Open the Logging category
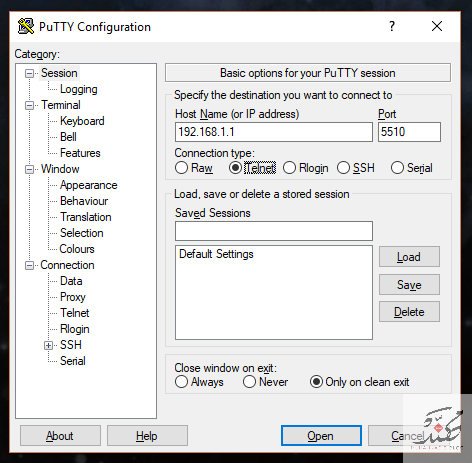Viewport: 472px width, 463px height. pyautogui.click(x=79, y=89)
